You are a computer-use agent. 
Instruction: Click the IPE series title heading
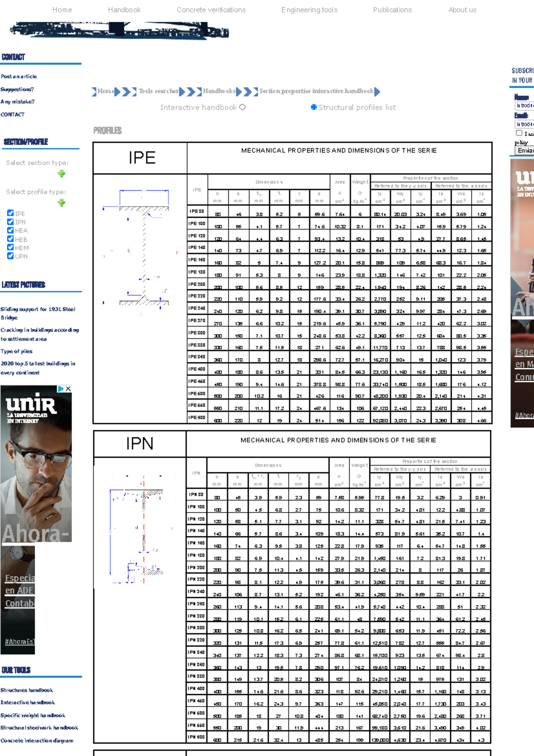click(142, 158)
